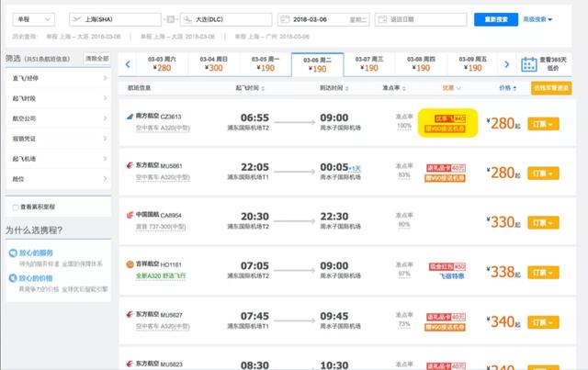The image size is (588, 370).
Task: Sort flights by 起飞时间 header
Action: point(250,88)
